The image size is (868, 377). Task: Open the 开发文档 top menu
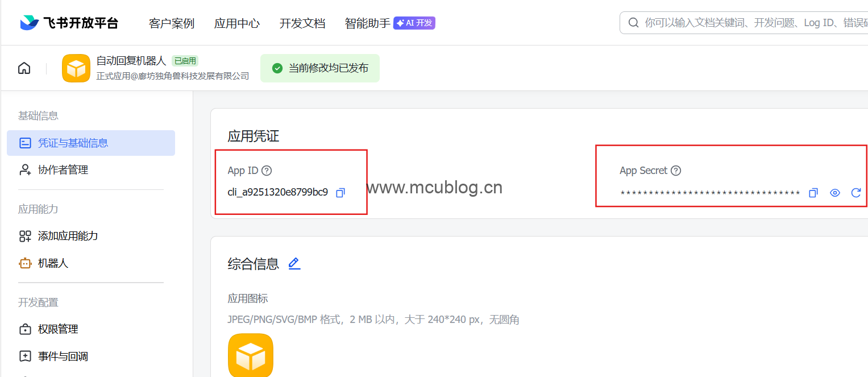302,23
